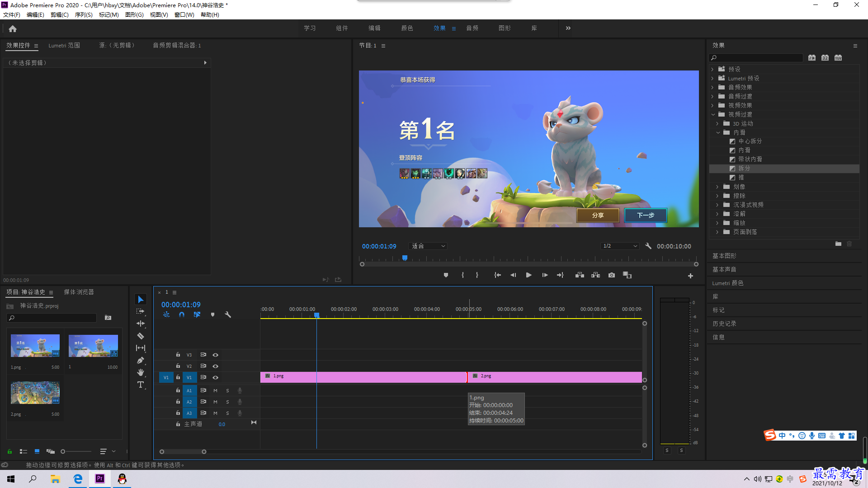Click the Extract button
This screenshot has height=488, width=868.
click(x=595, y=275)
